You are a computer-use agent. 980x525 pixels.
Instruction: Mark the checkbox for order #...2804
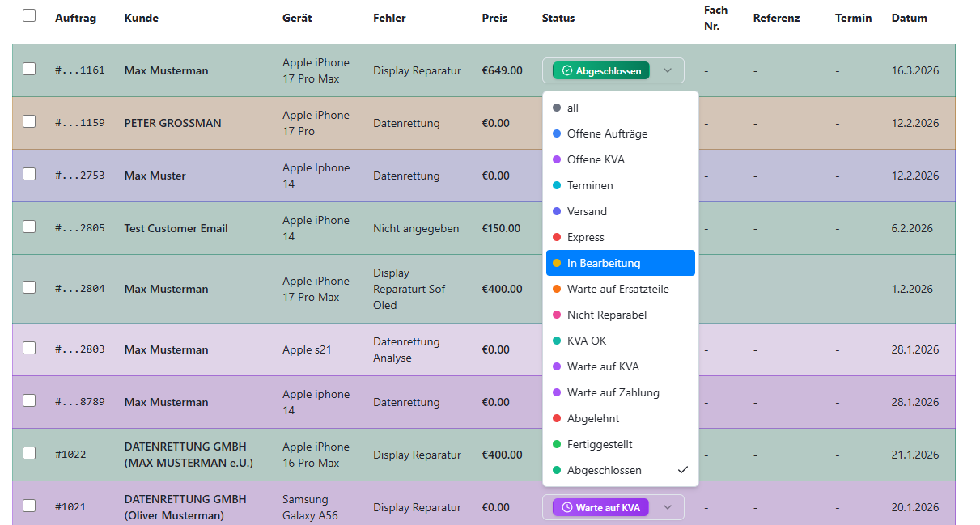(x=29, y=287)
